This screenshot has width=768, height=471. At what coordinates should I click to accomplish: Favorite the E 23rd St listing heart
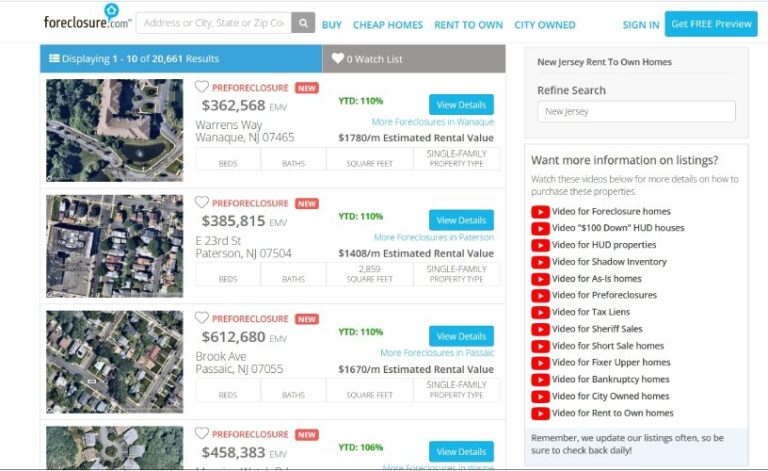[x=202, y=203]
